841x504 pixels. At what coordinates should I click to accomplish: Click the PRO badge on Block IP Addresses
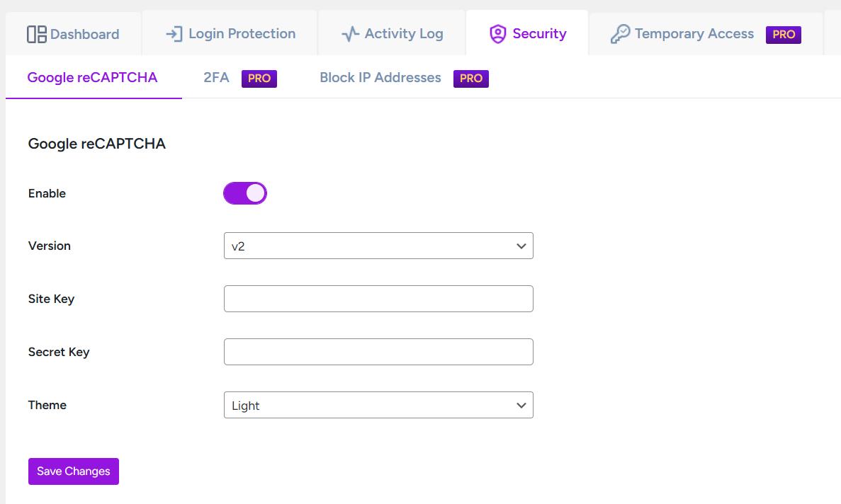click(x=470, y=79)
